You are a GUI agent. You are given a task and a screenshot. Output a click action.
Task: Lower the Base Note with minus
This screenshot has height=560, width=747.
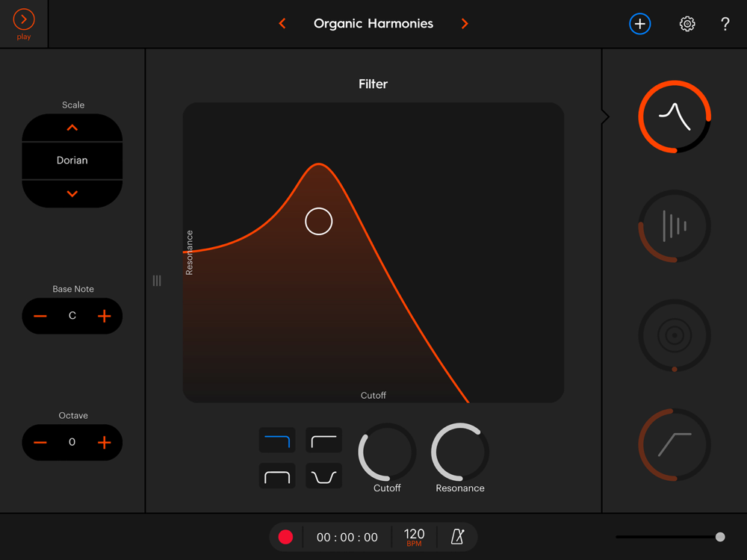click(40, 316)
